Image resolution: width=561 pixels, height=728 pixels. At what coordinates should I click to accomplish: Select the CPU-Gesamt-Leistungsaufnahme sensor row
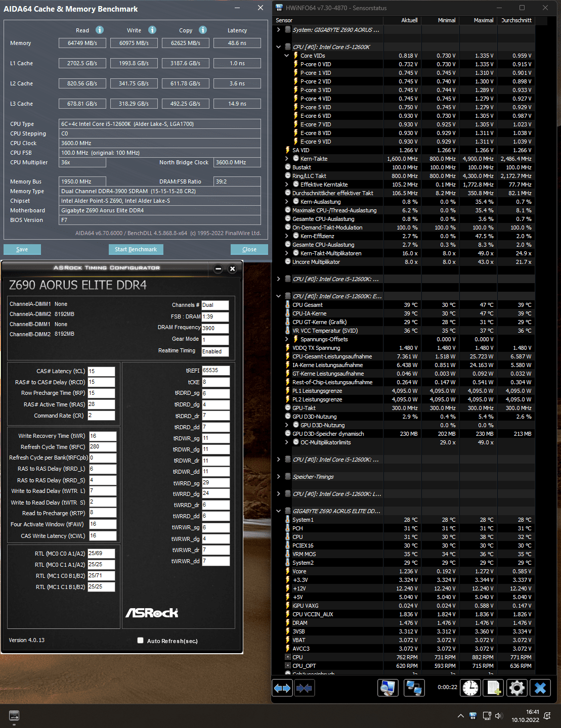404,356
